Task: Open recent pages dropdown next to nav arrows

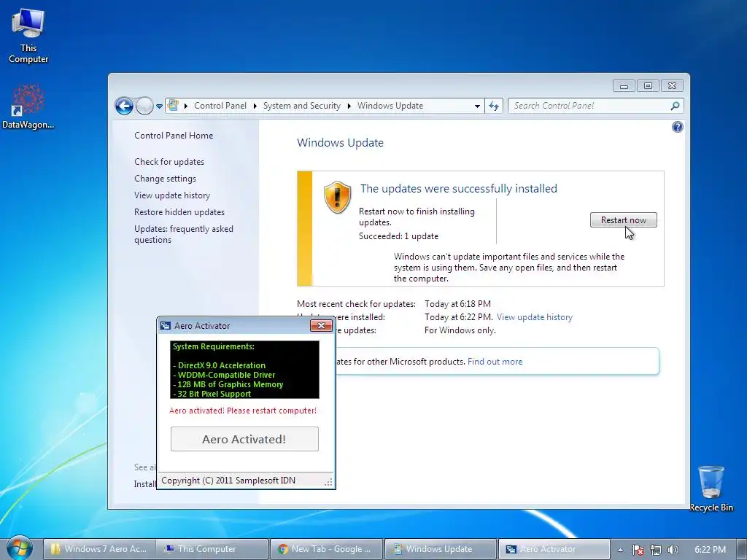Action: (159, 106)
